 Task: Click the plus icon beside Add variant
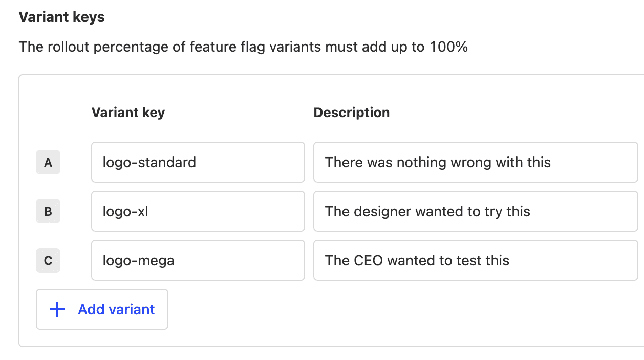(57, 309)
